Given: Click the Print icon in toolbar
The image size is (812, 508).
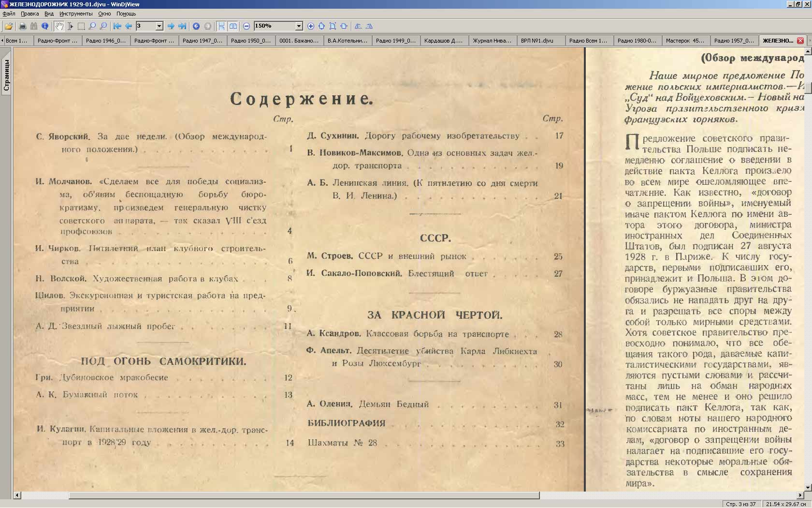Looking at the screenshot, I should coord(22,26).
